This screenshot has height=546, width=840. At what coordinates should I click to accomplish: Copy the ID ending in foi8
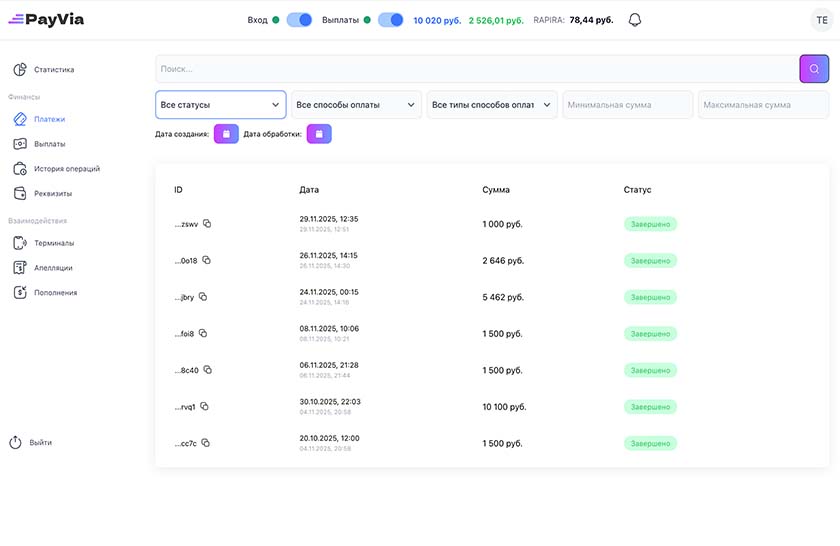203,333
